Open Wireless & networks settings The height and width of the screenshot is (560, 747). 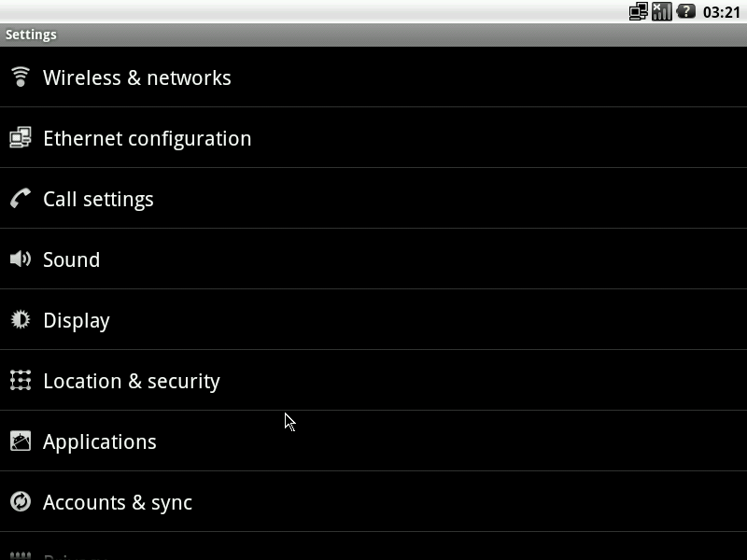point(373,77)
